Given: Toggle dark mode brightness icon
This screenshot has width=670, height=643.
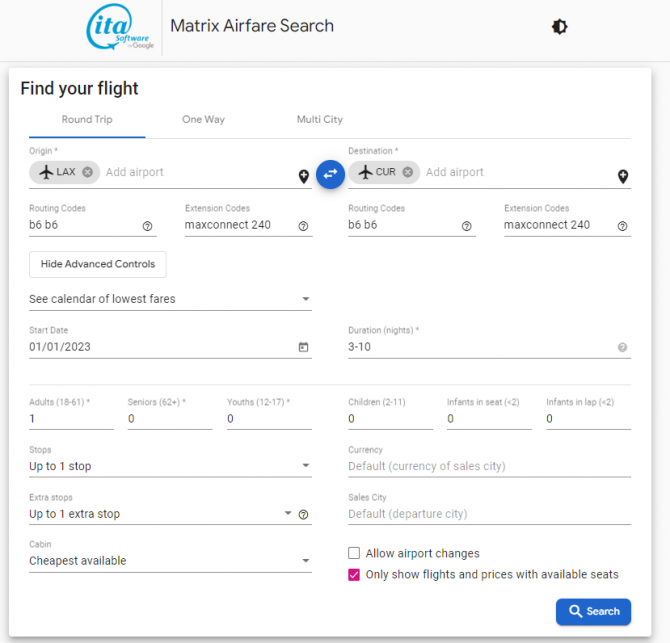Looking at the screenshot, I should click(x=559, y=27).
